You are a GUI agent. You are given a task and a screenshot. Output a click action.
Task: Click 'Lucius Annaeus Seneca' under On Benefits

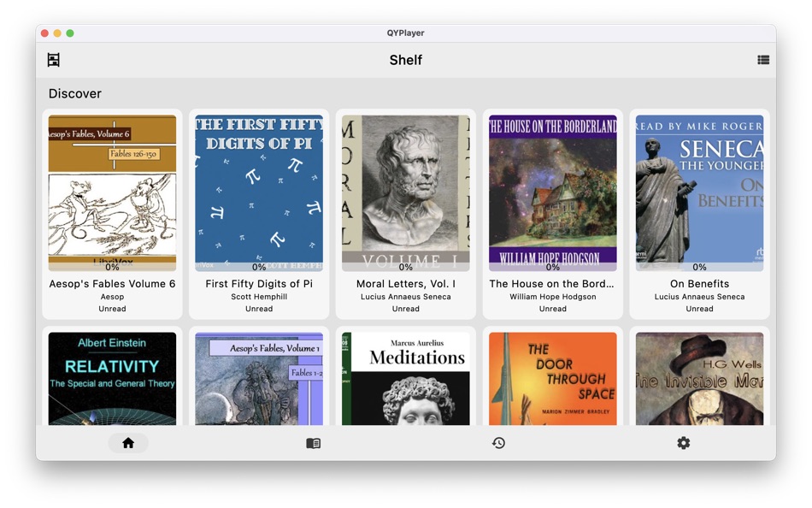(700, 297)
